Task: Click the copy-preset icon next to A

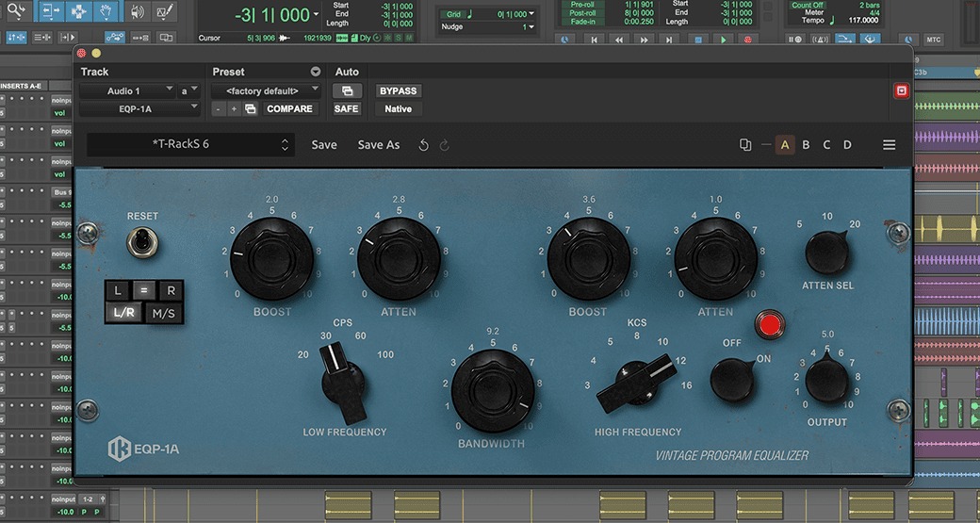Action: pyautogui.click(x=745, y=145)
